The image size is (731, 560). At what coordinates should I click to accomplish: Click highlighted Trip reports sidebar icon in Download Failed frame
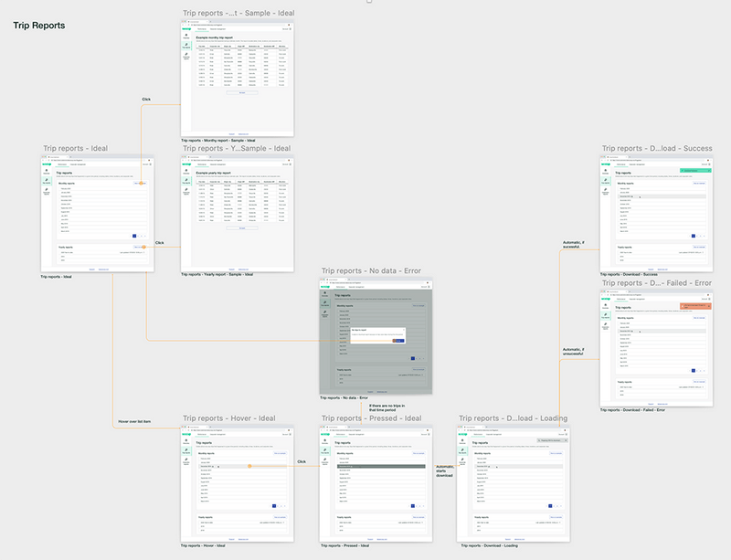(x=605, y=316)
